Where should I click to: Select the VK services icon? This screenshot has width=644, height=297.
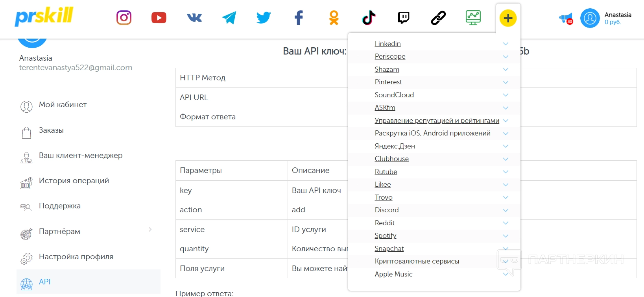pos(194,18)
